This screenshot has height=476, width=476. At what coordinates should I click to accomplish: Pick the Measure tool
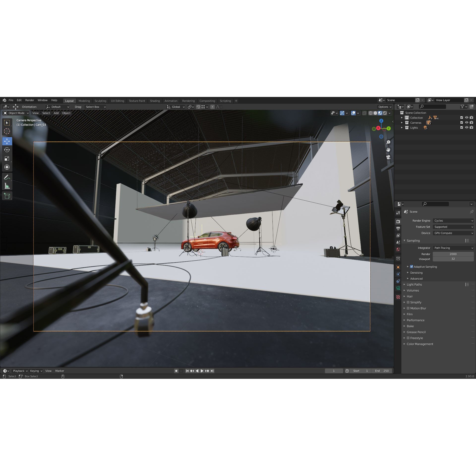(7, 185)
